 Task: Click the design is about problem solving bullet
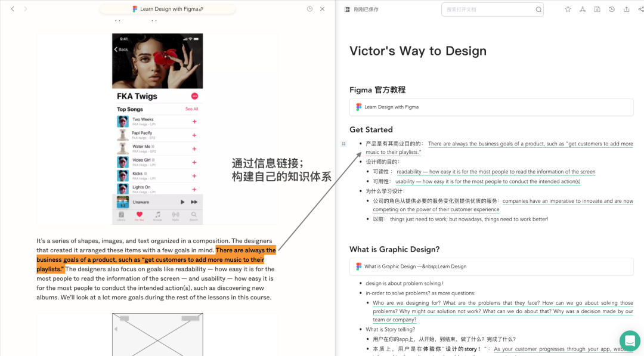pyautogui.click(x=404, y=283)
